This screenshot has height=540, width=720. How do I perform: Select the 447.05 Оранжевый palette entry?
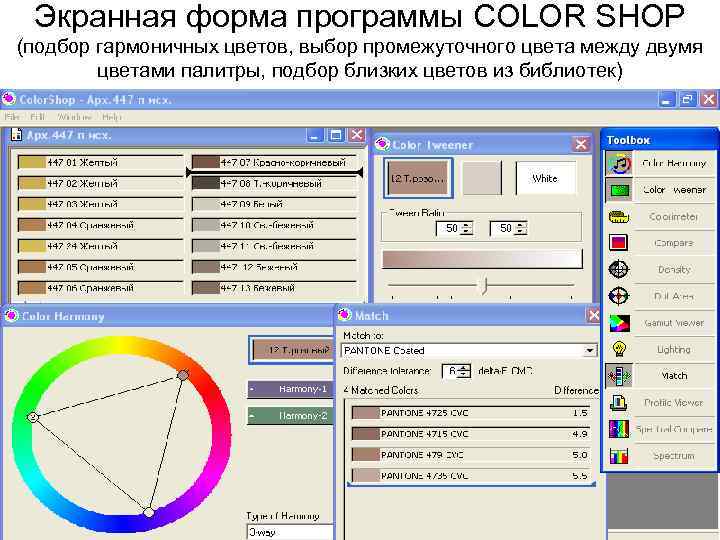tap(100, 267)
